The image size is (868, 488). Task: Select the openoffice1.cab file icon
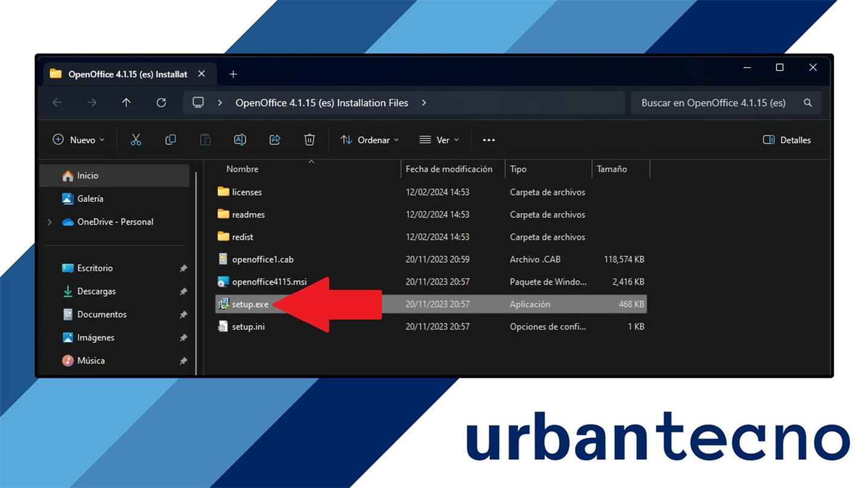(223, 259)
